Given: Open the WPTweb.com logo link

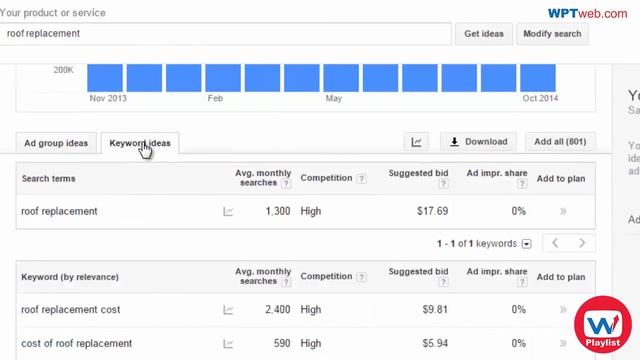Looking at the screenshot, I should 587,13.
